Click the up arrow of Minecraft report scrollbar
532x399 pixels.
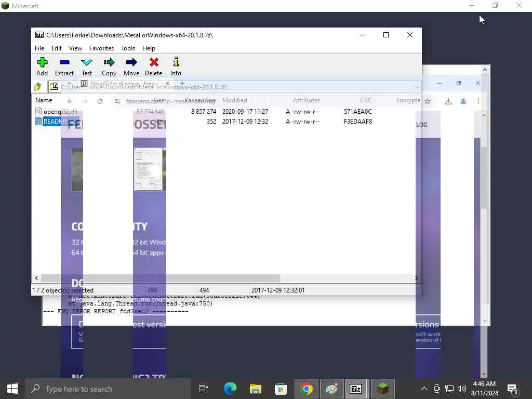click(x=485, y=70)
